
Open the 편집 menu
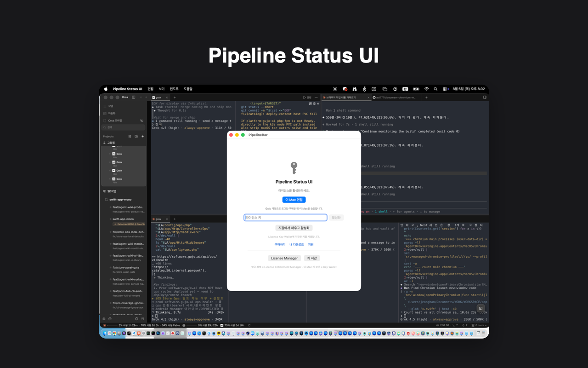[x=150, y=89]
